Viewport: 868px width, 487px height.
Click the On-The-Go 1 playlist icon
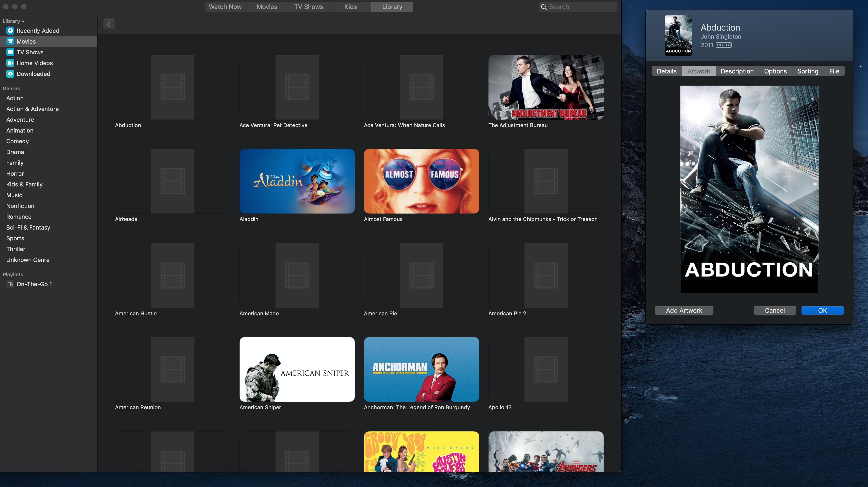(x=10, y=284)
